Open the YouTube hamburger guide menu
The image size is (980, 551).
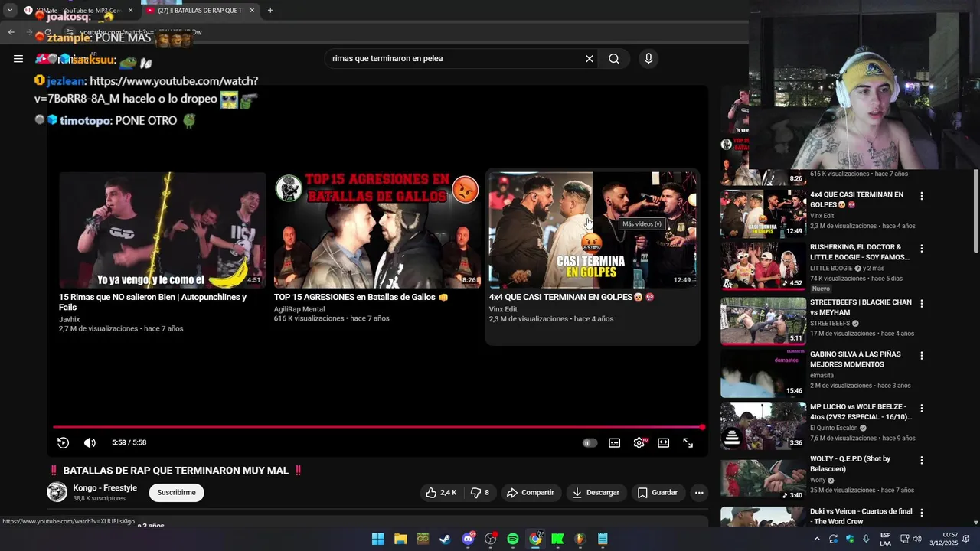pyautogui.click(x=18, y=58)
